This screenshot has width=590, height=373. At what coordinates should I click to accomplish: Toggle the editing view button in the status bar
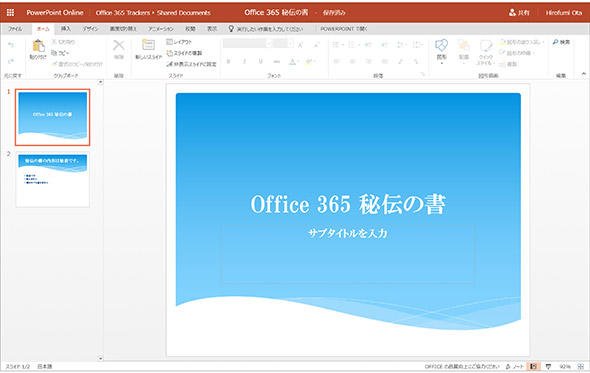coord(534,366)
